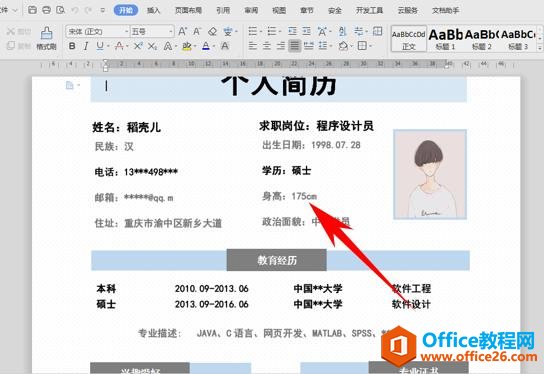
Task: Expand the highlight color dropdown arrow
Action: (x=195, y=46)
